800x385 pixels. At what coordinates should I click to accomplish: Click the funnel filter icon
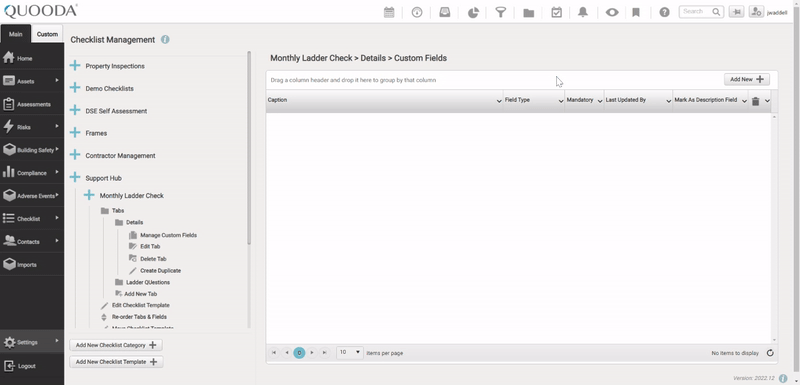pos(501,12)
